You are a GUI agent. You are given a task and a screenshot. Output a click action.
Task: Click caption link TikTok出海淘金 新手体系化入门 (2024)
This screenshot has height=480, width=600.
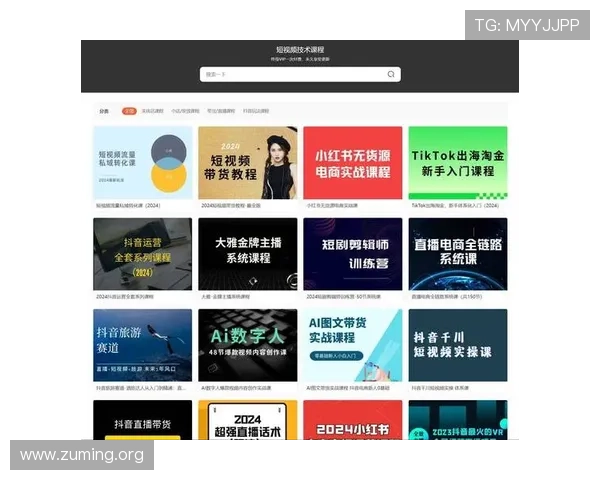click(x=455, y=206)
